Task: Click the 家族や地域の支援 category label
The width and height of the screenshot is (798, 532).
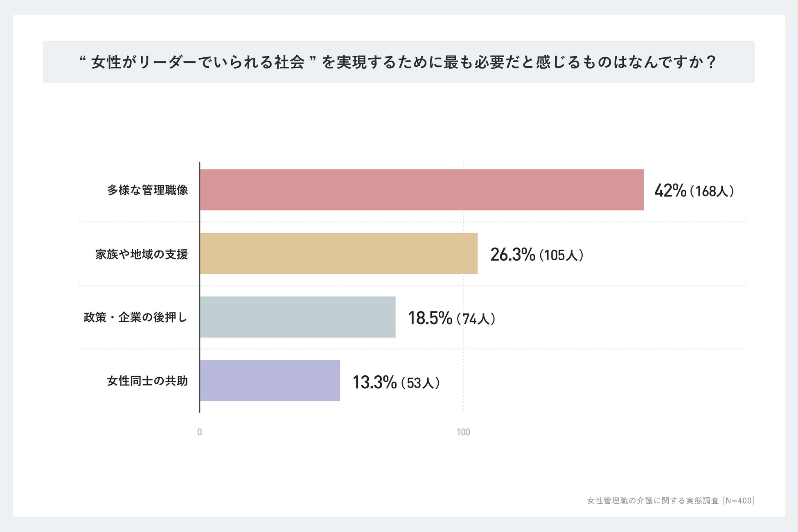Action: [x=142, y=254]
